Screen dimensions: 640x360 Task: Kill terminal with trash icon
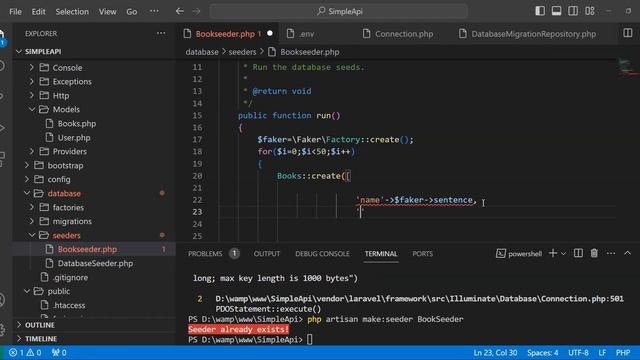point(594,253)
